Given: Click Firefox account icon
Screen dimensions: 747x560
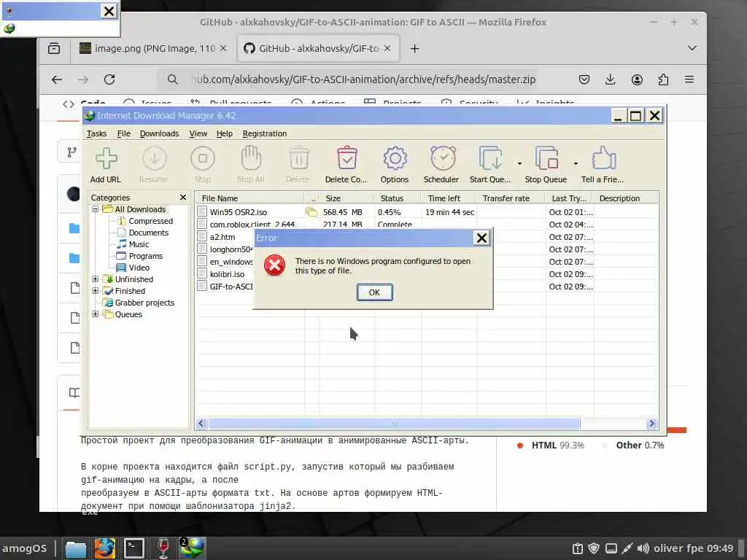Looking at the screenshot, I should click(637, 79).
